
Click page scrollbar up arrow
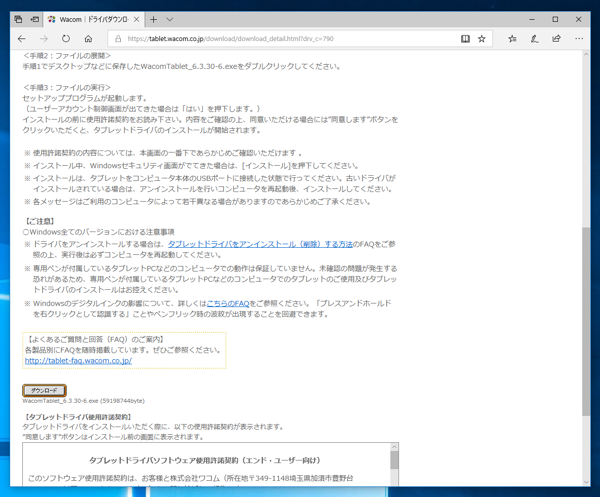586,55
